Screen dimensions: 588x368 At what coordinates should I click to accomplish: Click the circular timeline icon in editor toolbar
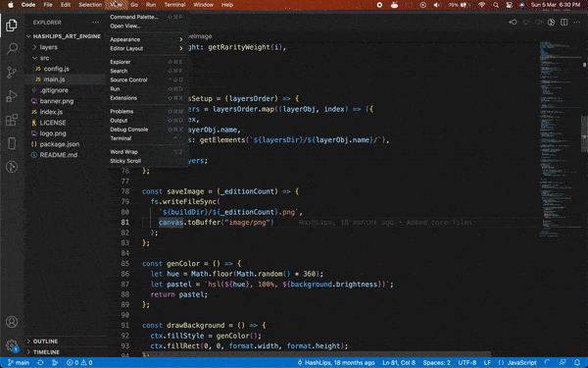point(551,23)
